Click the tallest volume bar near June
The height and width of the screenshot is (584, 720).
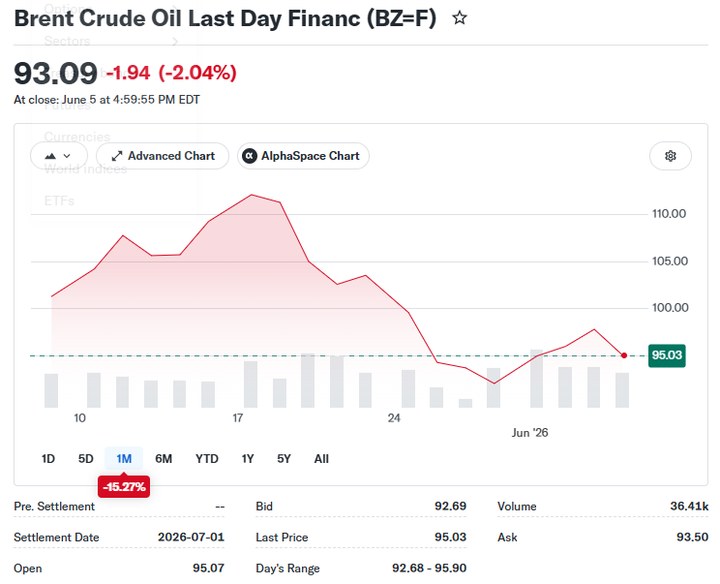click(x=536, y=379)
